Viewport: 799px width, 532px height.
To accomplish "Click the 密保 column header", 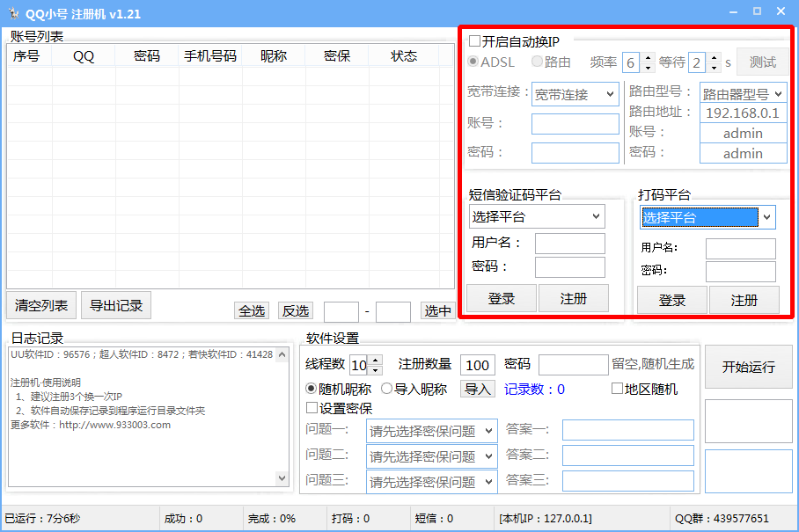I will [x=337, y=56].
